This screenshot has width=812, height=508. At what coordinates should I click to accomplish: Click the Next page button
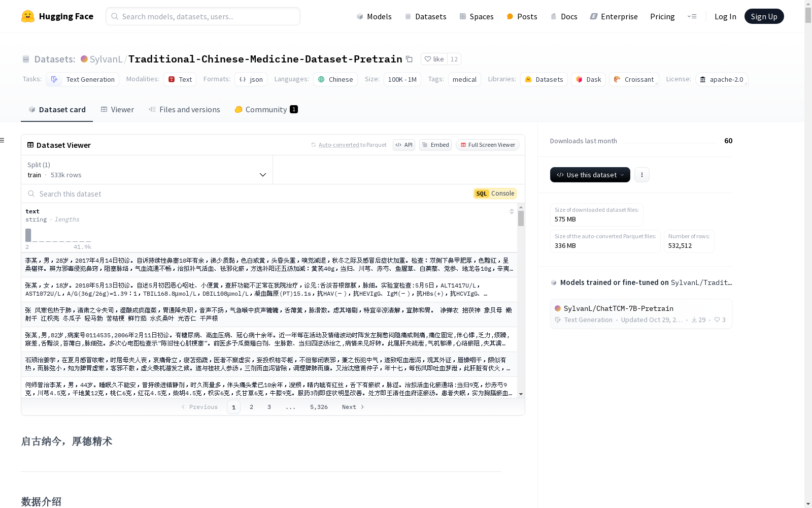point(353,407)
